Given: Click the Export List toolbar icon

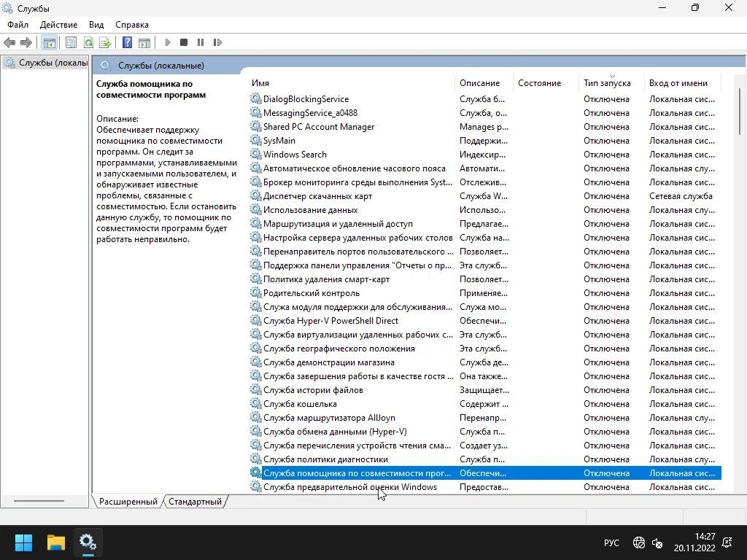Looking at the screenshot, I should (x=105, y=43).
